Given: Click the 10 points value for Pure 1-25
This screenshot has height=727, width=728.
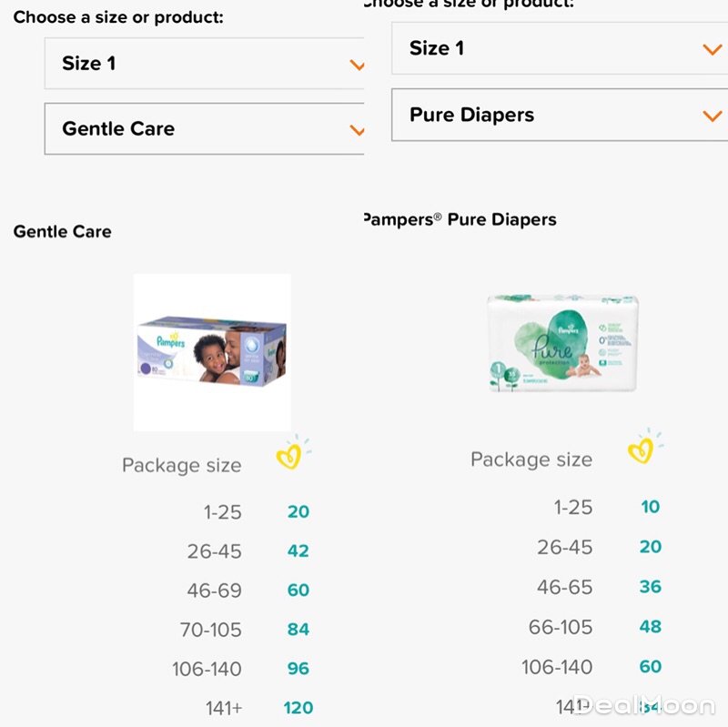Looking at the screenshot, I should pos(650,508).
